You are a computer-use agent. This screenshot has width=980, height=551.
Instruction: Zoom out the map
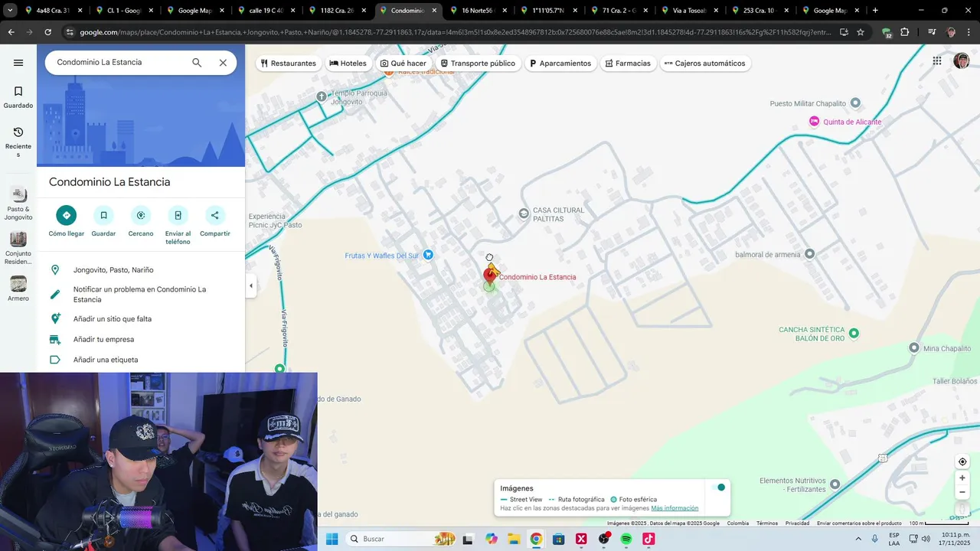[x=962, y=492]
